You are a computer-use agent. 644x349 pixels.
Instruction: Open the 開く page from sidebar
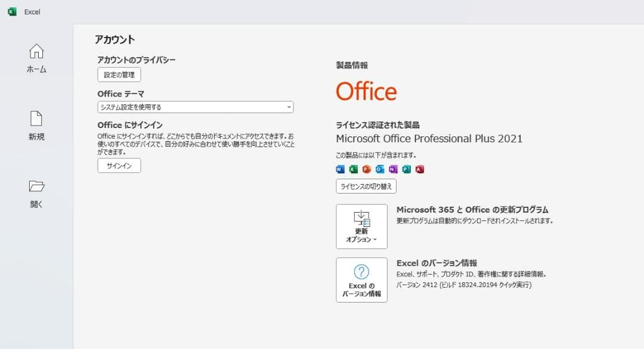point(36,194)
